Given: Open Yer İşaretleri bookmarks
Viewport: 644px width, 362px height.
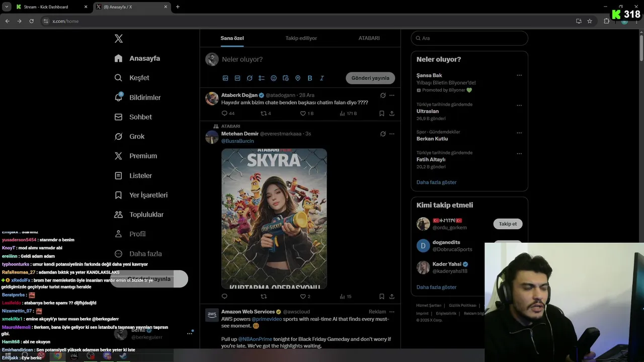Looking at the screenshot, I should [141, 195].
